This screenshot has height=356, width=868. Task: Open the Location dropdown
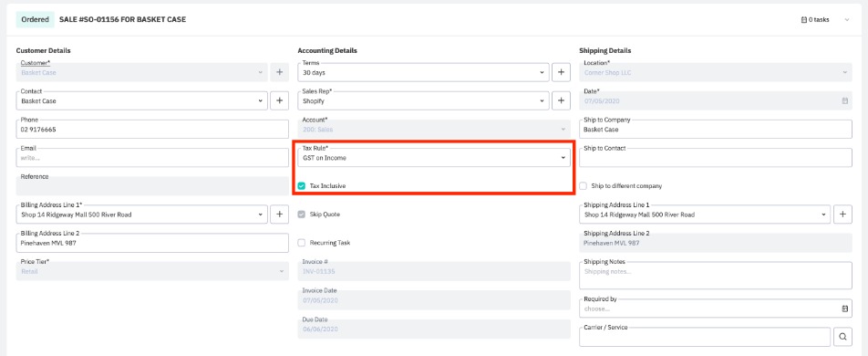(x=716, y=72)
